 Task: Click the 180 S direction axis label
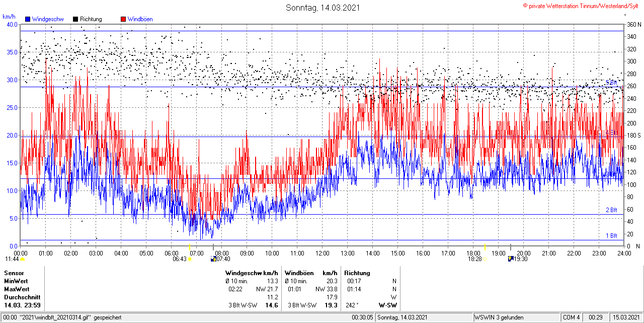click(x=633, y=135)
